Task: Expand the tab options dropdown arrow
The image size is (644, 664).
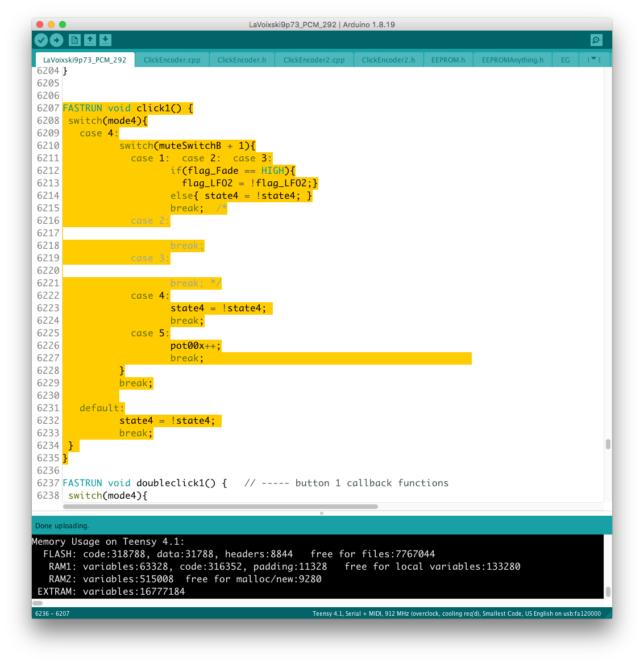Action: [x=595, y=60]
